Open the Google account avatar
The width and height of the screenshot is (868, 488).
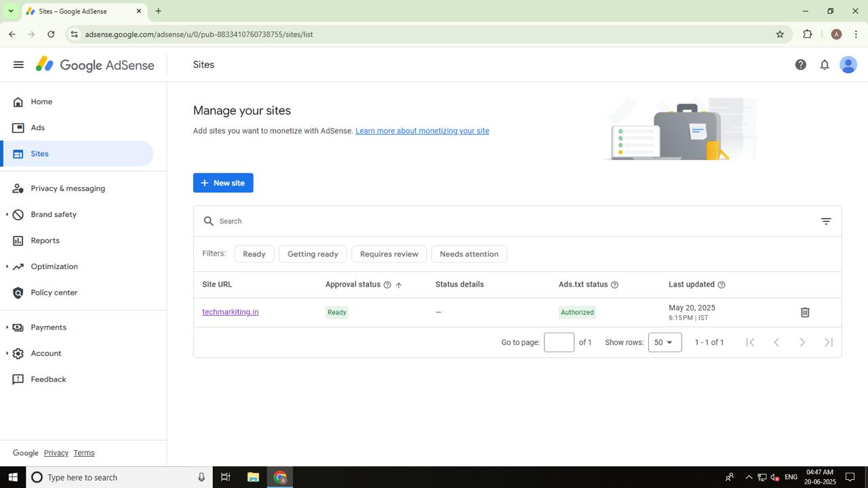coord(848,65)
